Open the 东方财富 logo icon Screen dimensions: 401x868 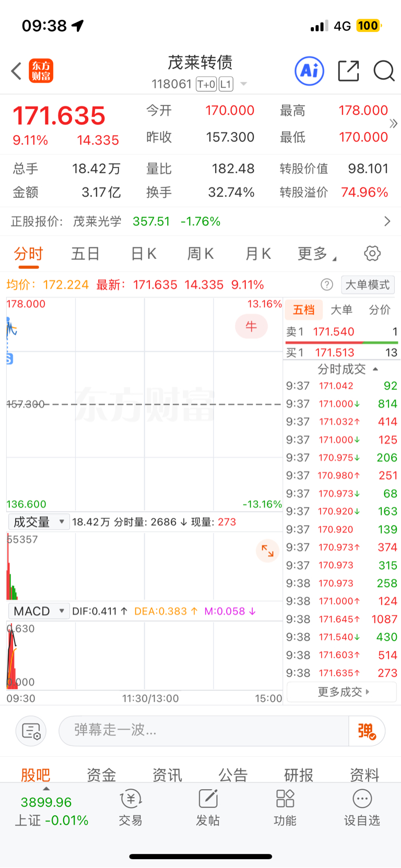(x=41, y=71)
